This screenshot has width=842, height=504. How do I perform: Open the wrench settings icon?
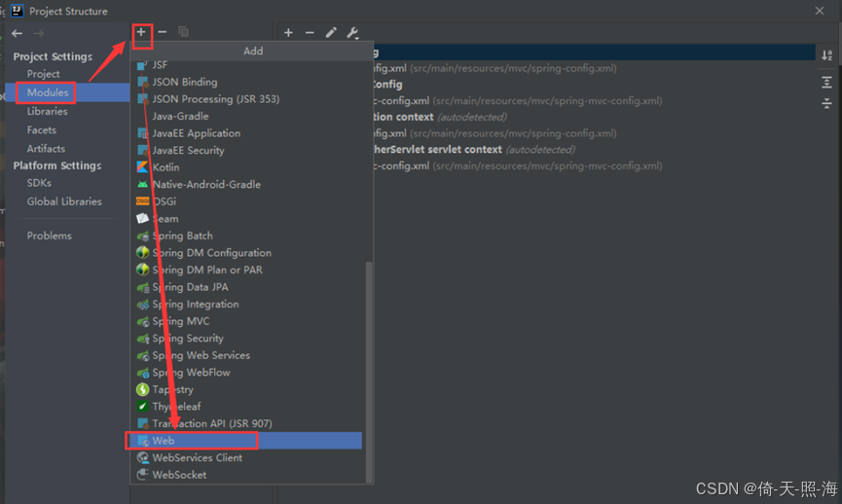click(352, 33)
